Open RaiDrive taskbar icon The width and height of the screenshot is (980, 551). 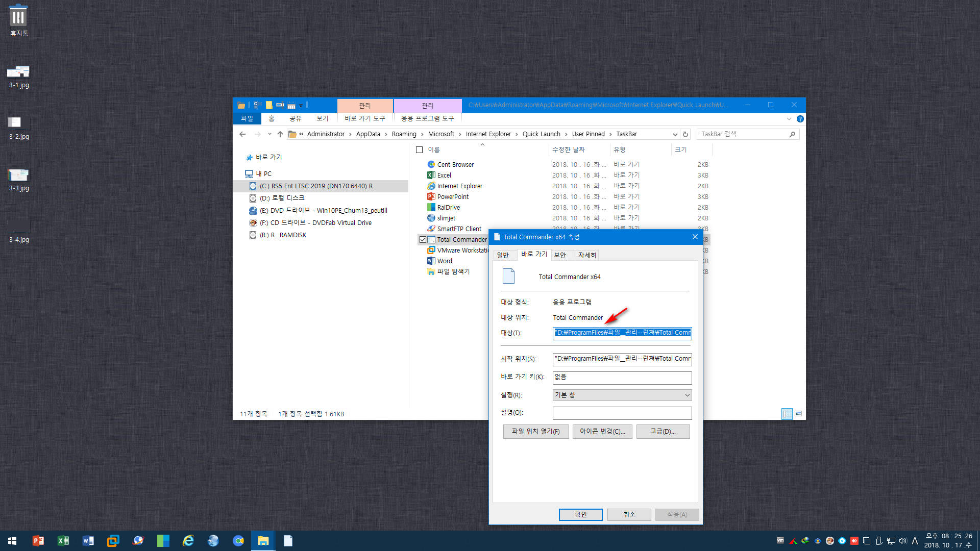[163, 541]
